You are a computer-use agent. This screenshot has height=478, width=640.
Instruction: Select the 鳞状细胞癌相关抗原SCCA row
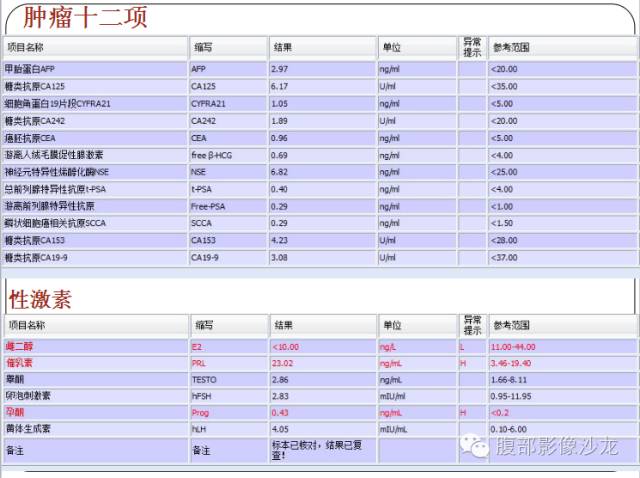[x=55, y=223]
